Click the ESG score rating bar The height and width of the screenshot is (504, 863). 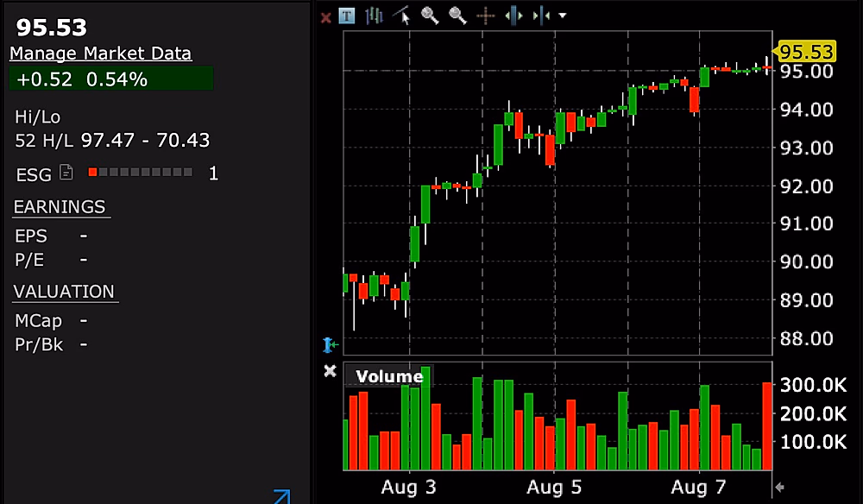click(x=141, y=173)
